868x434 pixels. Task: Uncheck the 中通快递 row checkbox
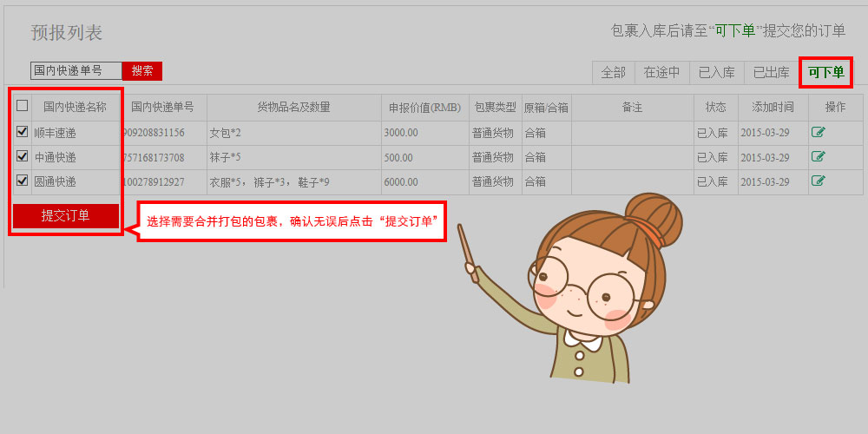coord(23,156)
